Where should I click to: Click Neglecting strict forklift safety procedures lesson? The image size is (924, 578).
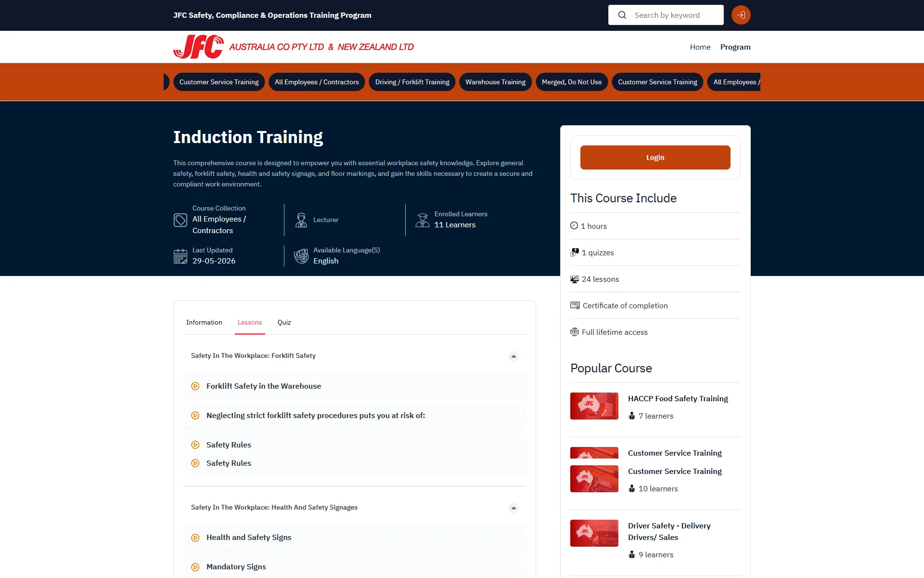click(316, 415)
